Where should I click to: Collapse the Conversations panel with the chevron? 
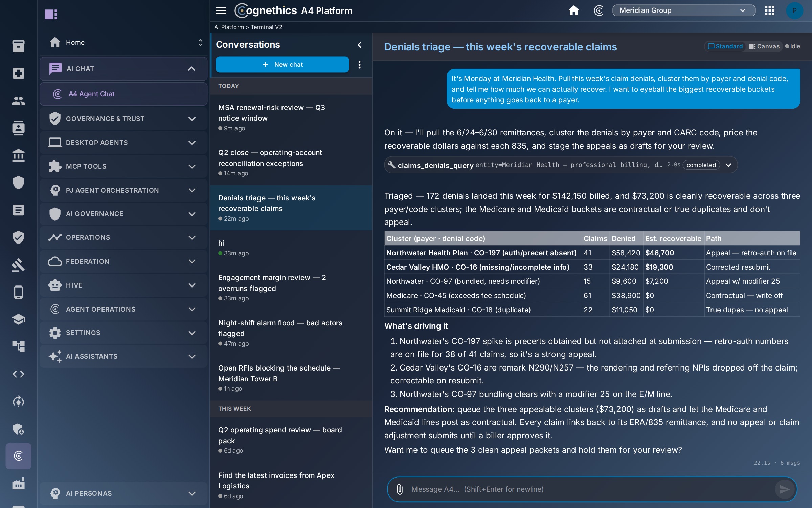click(359, 45)
